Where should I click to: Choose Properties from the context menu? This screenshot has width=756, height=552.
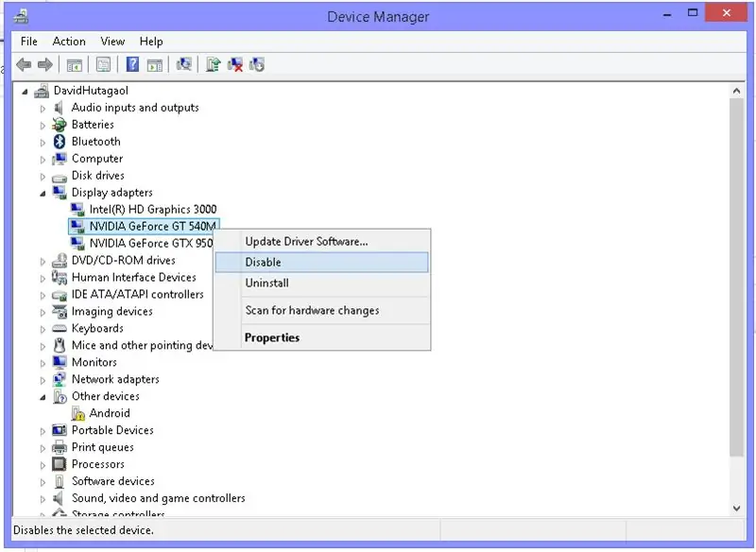point(321,337)
